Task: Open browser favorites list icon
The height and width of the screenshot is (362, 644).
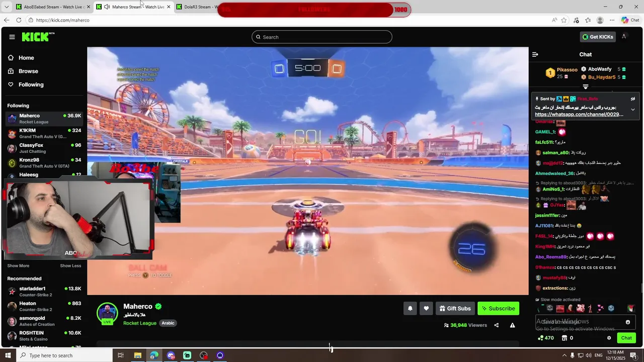Action: pyautogui.click(x=588, y=20)
